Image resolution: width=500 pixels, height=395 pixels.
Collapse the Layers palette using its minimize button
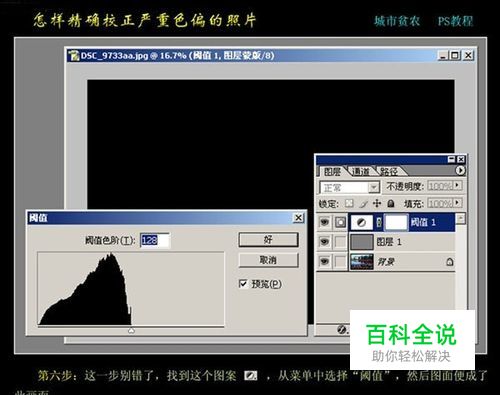pos(451,159)
